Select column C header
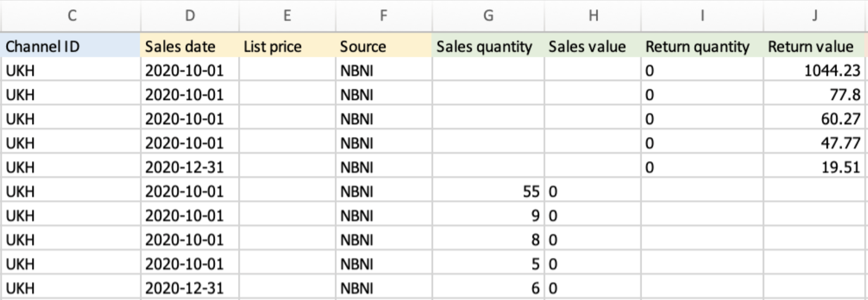The width and height of the screenshot is (868, 300). (x=71, y=16)
